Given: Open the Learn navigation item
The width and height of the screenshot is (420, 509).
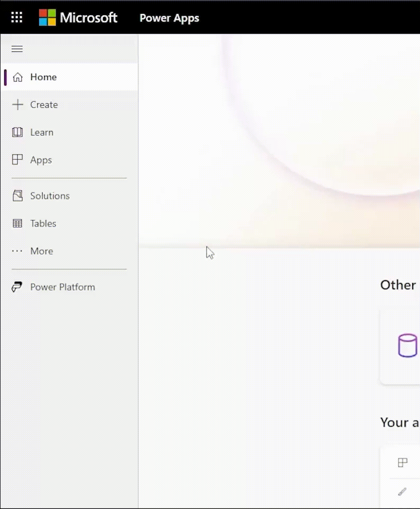Looking at the screenshot, I should [42, 132].
